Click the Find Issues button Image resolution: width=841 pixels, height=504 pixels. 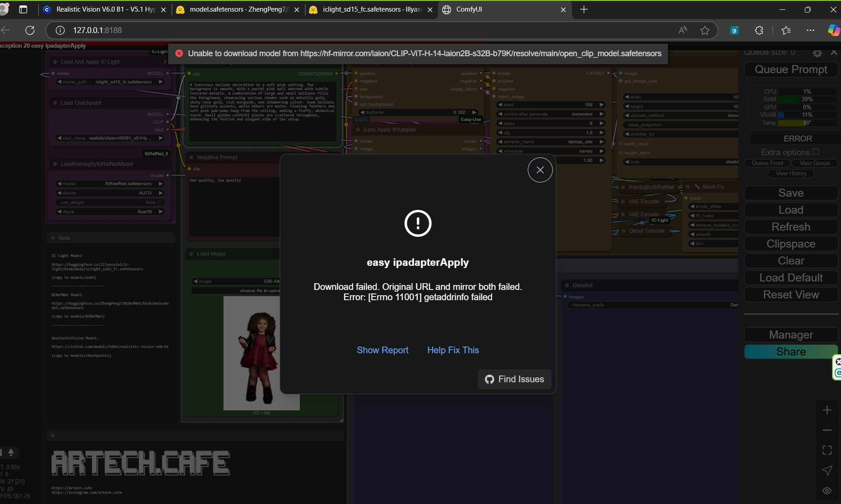(x=514, y=379)
